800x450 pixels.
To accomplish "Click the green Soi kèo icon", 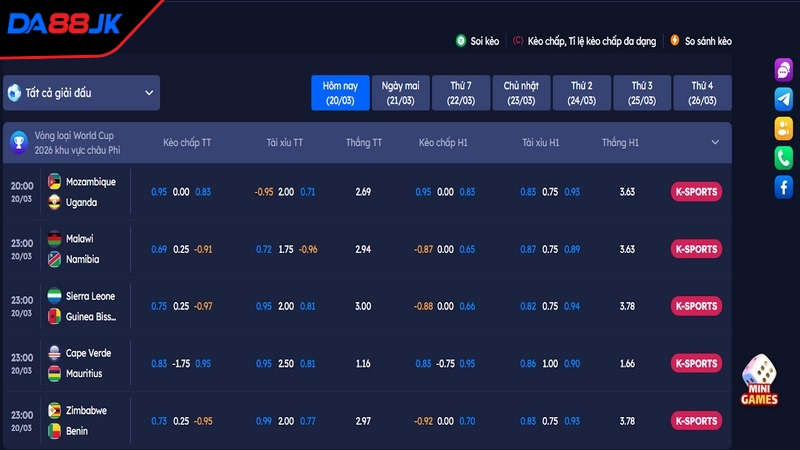I will pos(461,41).
